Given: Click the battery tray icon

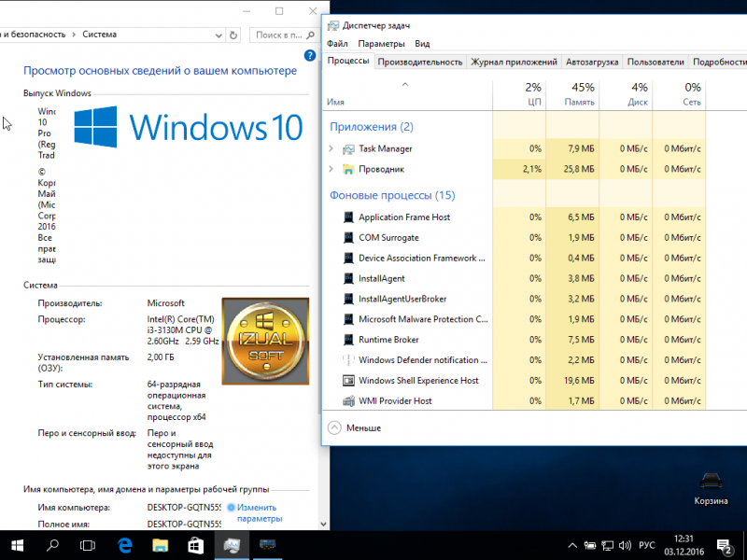Looking at the screenshot, I should pyautogui.click(x=590, y=546).
